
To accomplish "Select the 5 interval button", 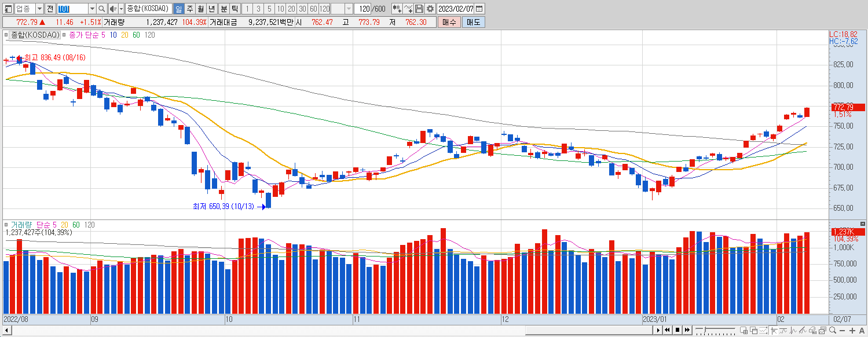I will (x=269, y=9).
